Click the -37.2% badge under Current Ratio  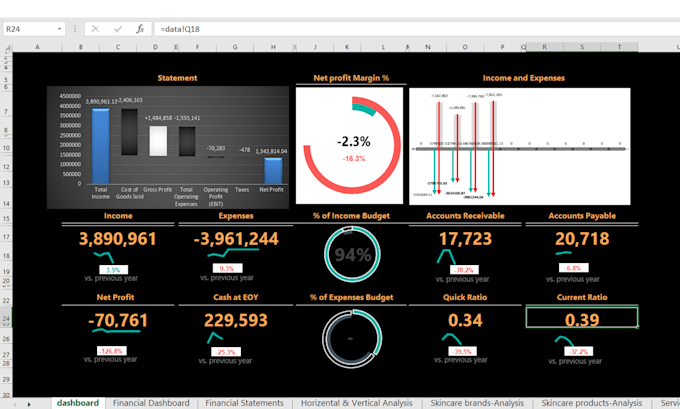pos(579,351)
